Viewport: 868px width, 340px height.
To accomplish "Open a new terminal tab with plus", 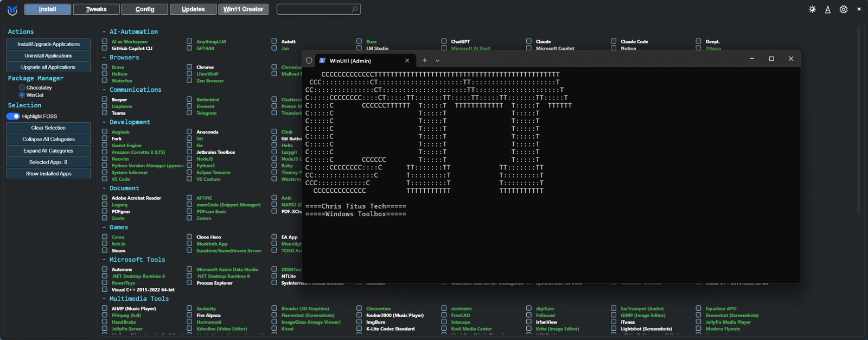I will click(x=425, y=60).
